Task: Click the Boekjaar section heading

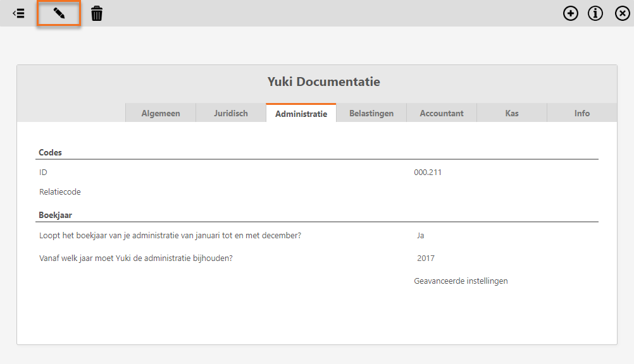Action: 56,215
